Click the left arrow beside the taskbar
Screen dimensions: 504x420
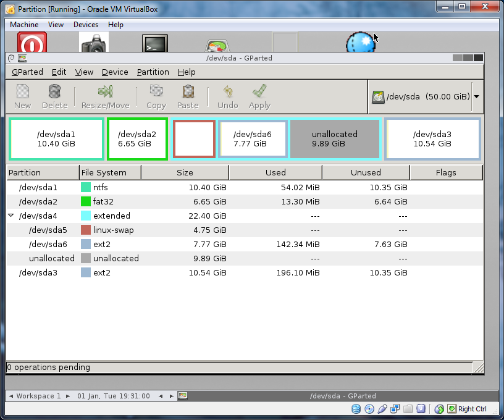click(161, 396)
